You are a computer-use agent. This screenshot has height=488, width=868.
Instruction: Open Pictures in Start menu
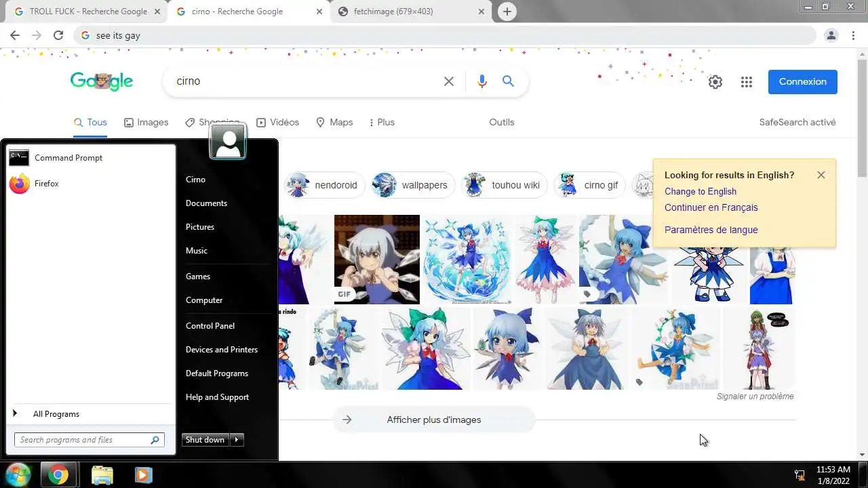pyautogui.click(x=200, y=227)
